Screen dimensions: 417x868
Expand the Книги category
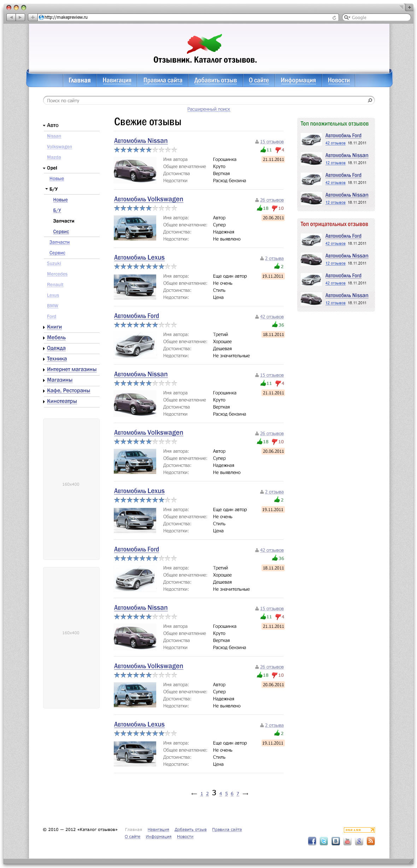pyautogui.click(x=44, y=327)
